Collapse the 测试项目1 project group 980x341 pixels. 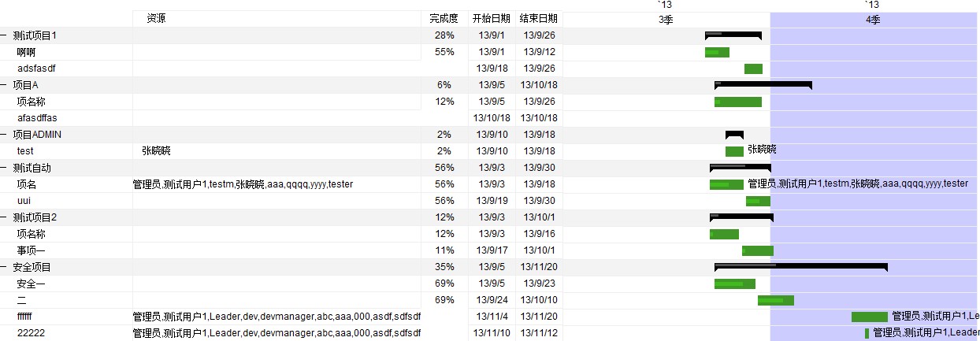pyautogui.click(x=3, y=35)
